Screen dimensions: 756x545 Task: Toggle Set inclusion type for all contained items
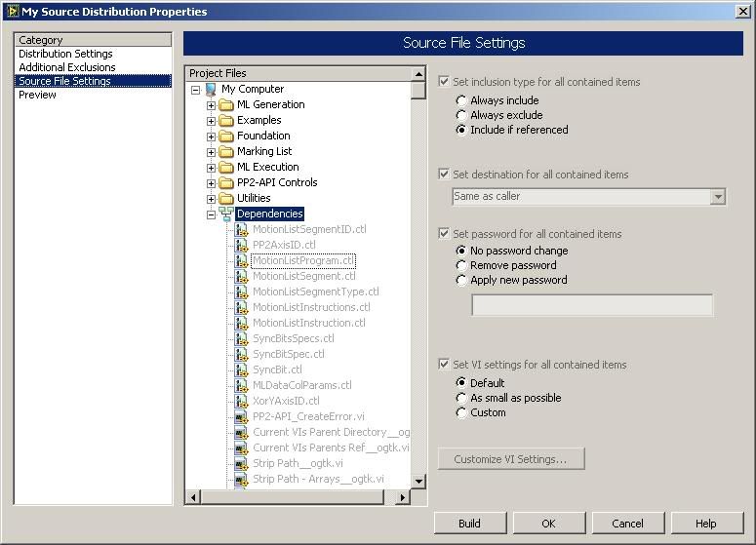(444, 82)
